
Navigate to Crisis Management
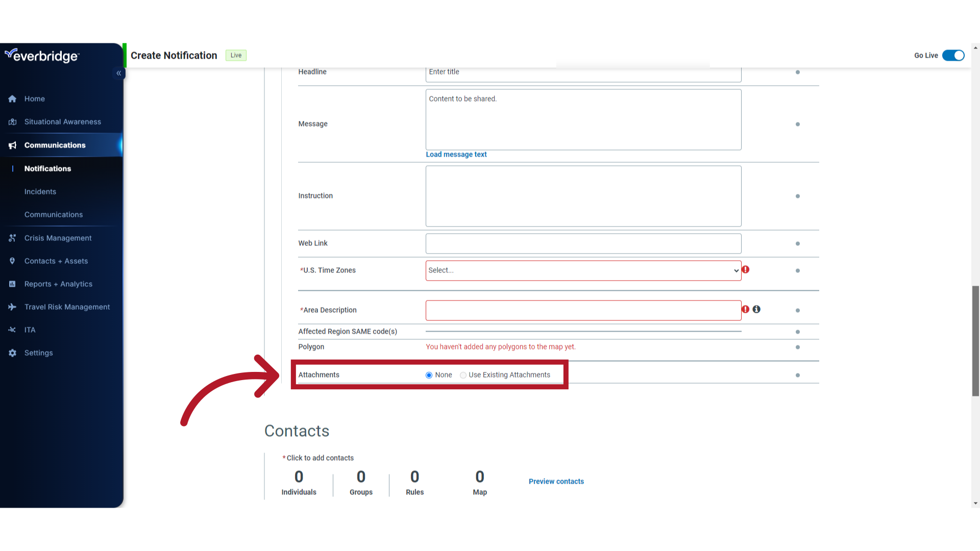58,237
